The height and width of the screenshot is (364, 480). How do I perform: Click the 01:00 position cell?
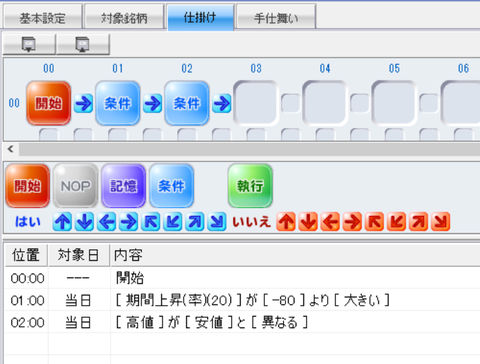[x=27, y=300]
